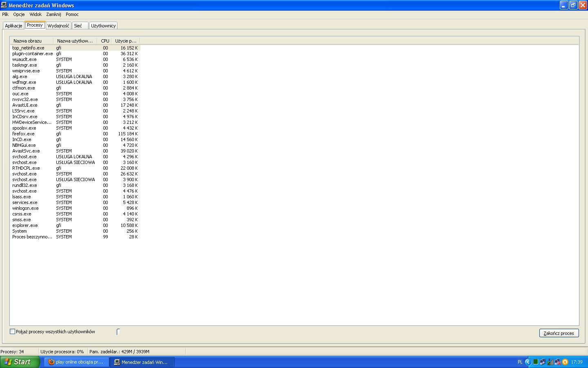This screenshot has width=588, height=368.
Task: Switch to Firefox window in taskbar
Action: 76,362
